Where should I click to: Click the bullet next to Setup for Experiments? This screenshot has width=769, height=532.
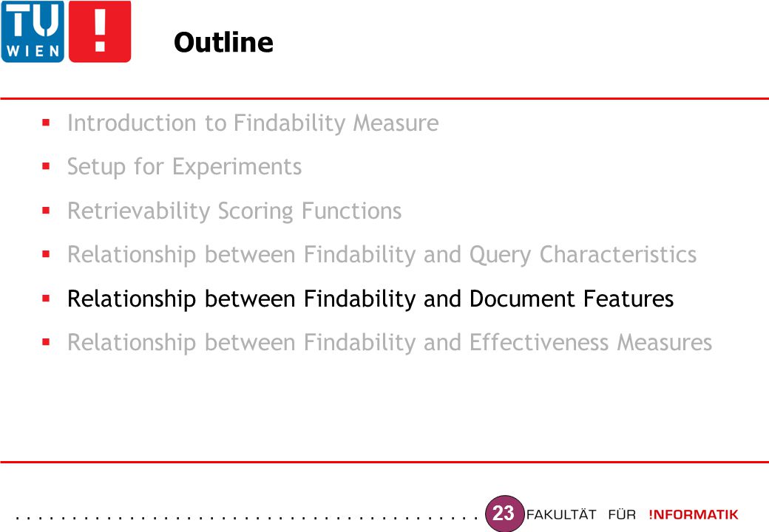(x=46, y=166)
